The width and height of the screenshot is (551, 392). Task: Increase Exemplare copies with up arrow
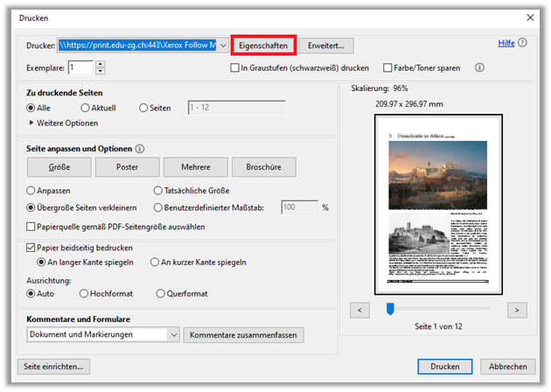point(101,64)
